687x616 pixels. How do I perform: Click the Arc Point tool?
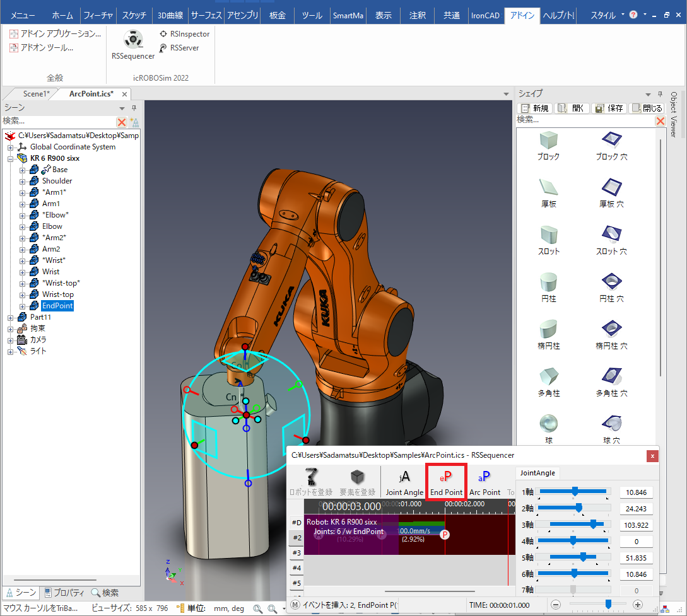484,482
